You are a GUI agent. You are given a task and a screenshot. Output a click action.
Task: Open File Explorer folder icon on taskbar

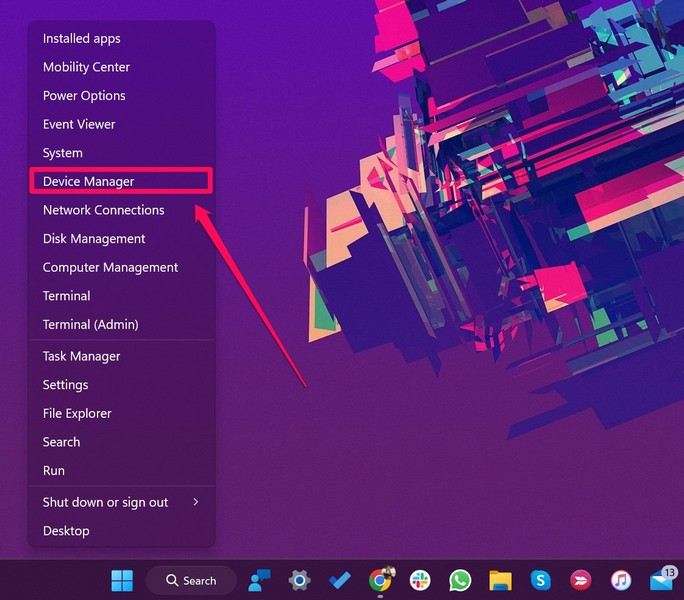pos(500,580)
